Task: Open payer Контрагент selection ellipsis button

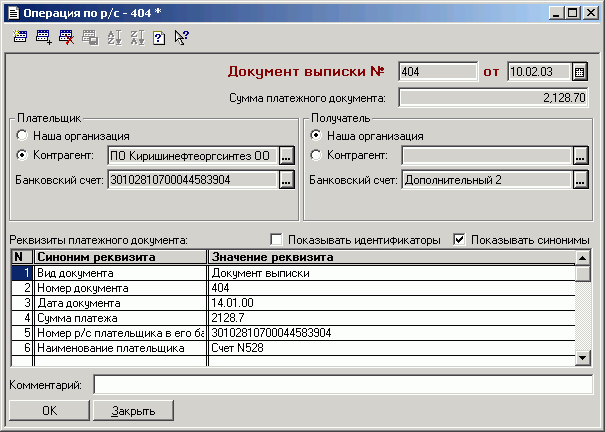Action: point(287,156)
